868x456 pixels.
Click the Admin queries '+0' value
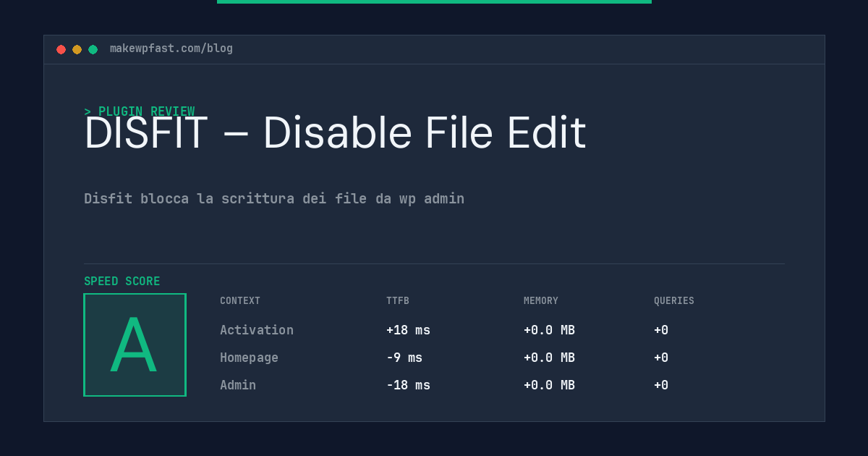coord(661,385)
